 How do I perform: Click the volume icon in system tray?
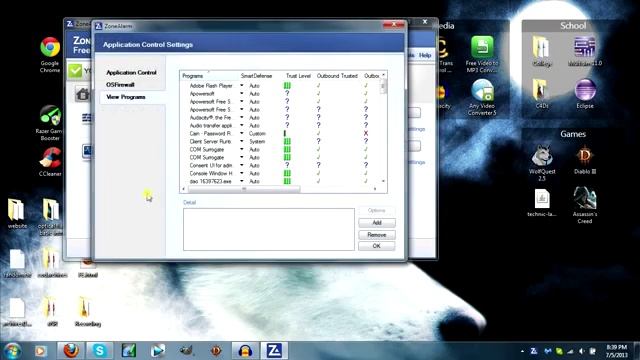pos(582,351)
